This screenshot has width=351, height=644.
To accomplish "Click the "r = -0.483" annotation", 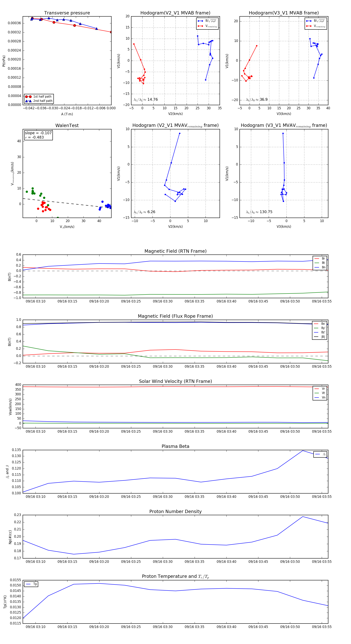I will [x=35, y=137].
